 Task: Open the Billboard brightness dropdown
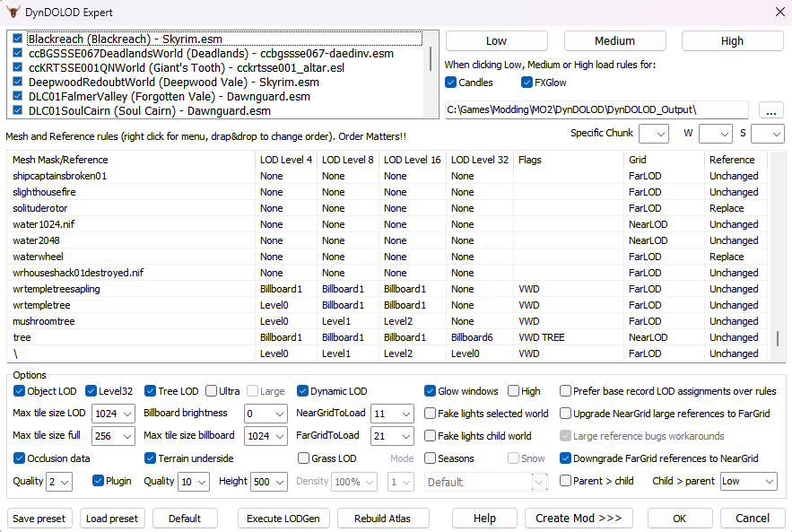tap(265, 414)
